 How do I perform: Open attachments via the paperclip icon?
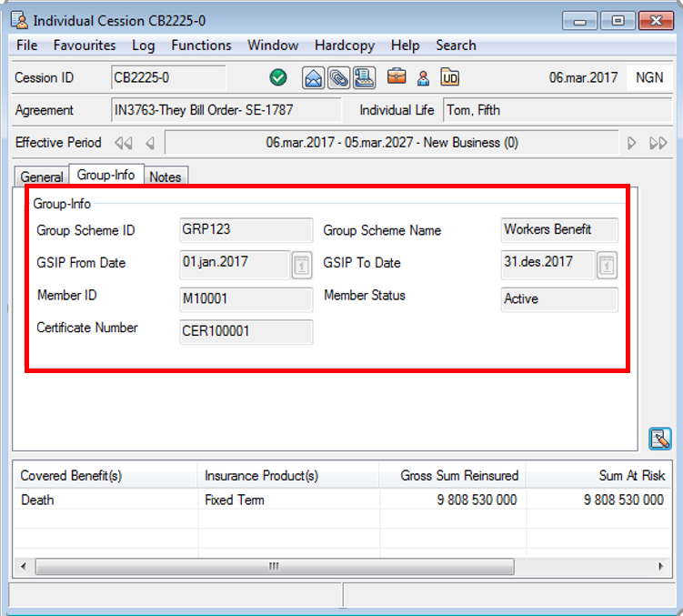click(338, 77)
